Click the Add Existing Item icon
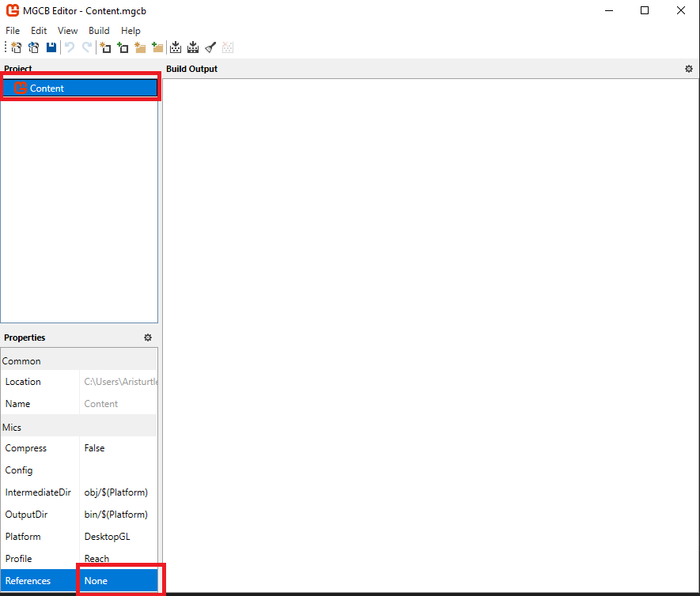700x596 pixels. point(123,47)
